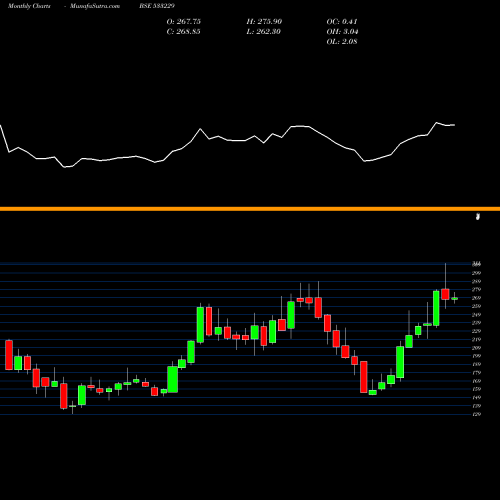Select the red candle with the tallest upper wick

click(445, 294)
